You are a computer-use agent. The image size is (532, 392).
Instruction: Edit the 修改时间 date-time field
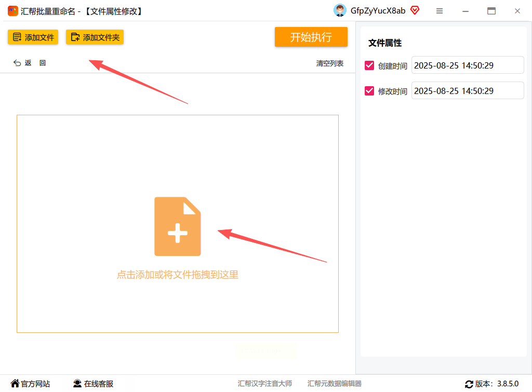(468, 90)
